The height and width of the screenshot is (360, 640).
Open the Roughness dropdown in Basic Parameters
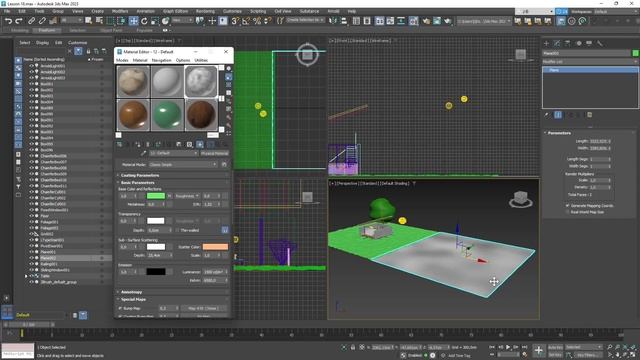pyautogui.click(x=187, y=196)
